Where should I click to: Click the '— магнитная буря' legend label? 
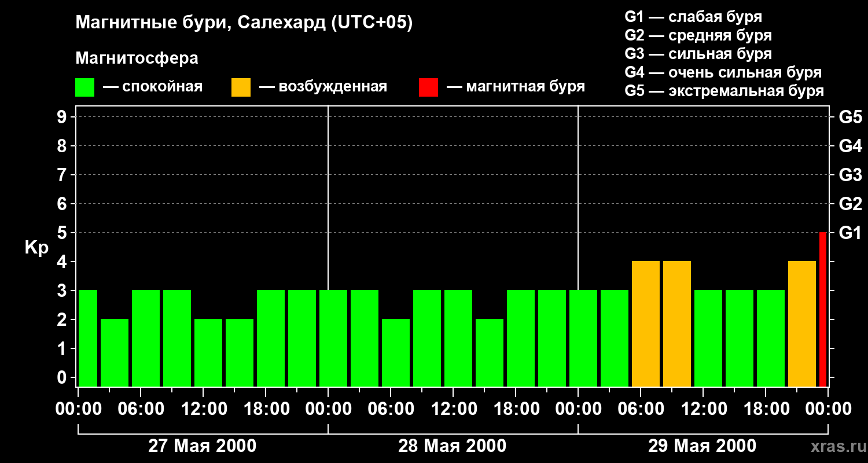tap(516, 87)
